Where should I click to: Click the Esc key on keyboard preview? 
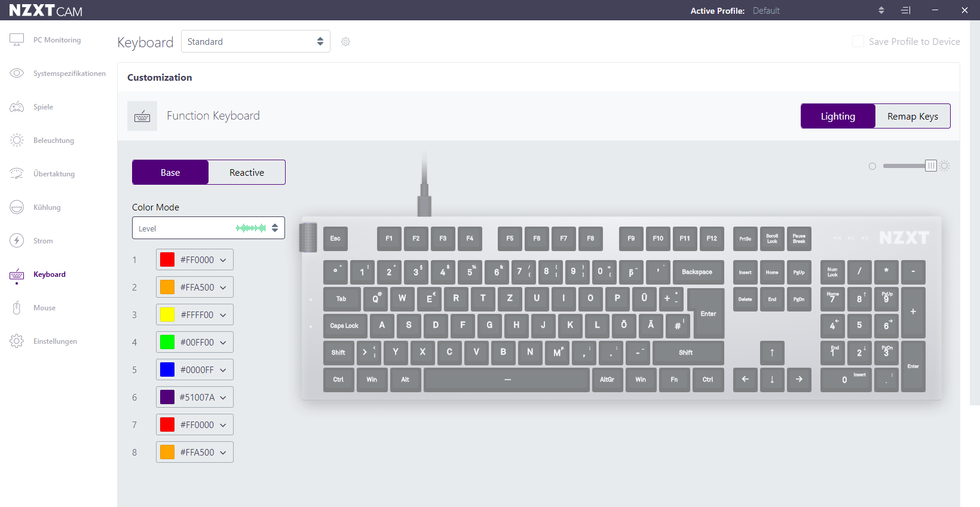tap(335, 239)
